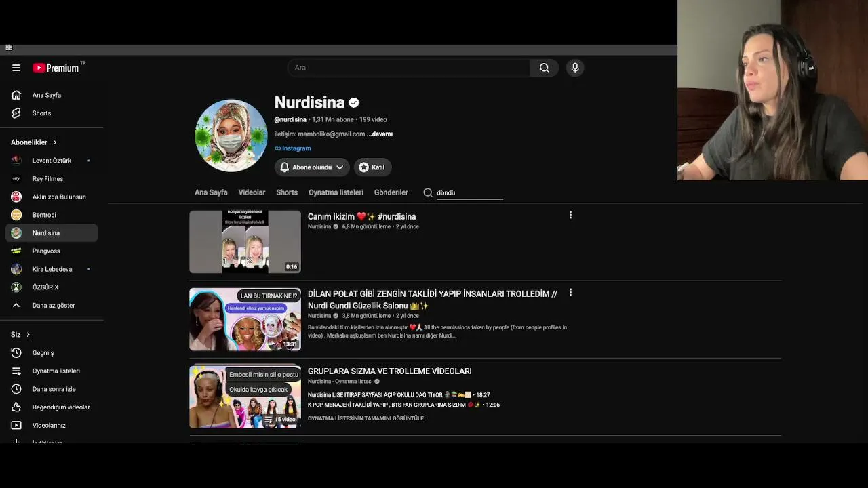Expand channel description with ...devamı

(380, 134)
